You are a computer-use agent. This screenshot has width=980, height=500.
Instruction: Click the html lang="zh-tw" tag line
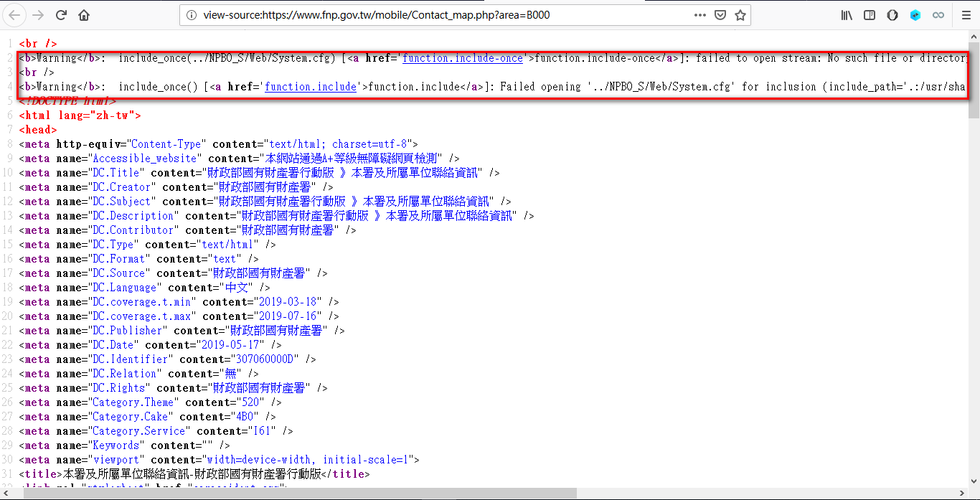(80, 115)
